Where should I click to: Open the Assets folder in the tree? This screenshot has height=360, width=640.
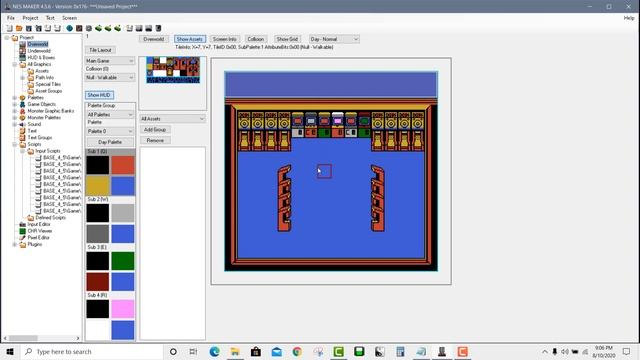pos(31,71)
